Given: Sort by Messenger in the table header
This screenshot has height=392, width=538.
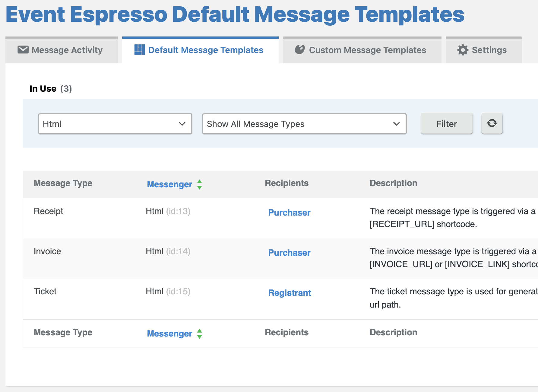Looking at the screenshot, I should (169, 184).
